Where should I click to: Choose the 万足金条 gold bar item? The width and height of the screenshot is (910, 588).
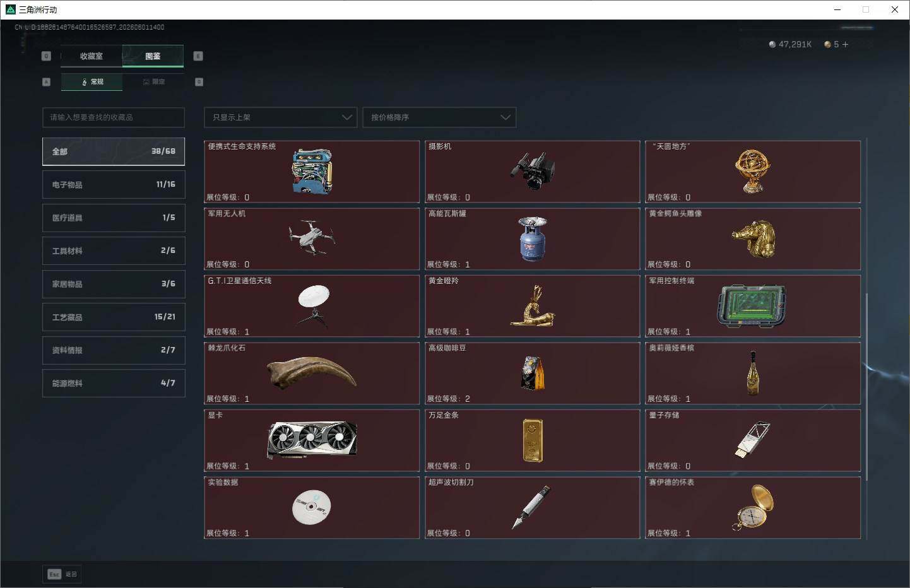coord(532,440)
